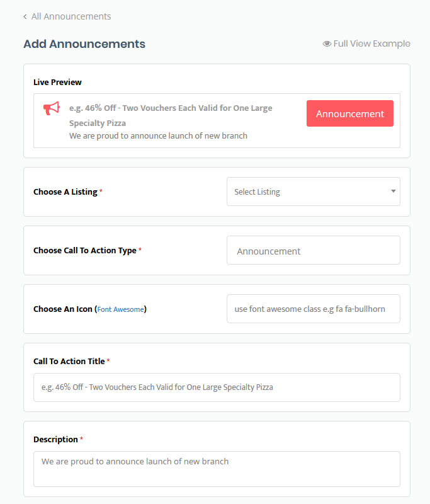Follow the Font Awesome link
Viewport: 430px width, 504px height.
coord(120,309)
